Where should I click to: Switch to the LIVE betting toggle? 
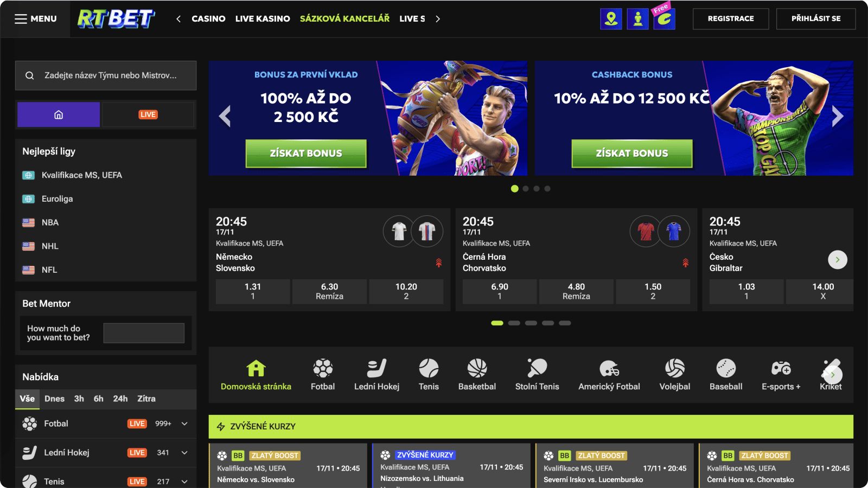tap(148, 114)
